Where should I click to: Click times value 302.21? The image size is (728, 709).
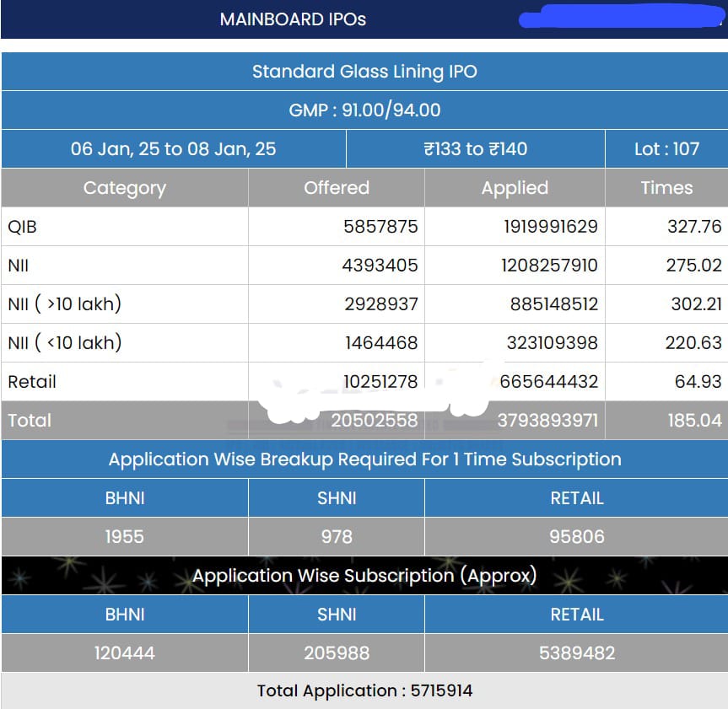tap(696, 304)
